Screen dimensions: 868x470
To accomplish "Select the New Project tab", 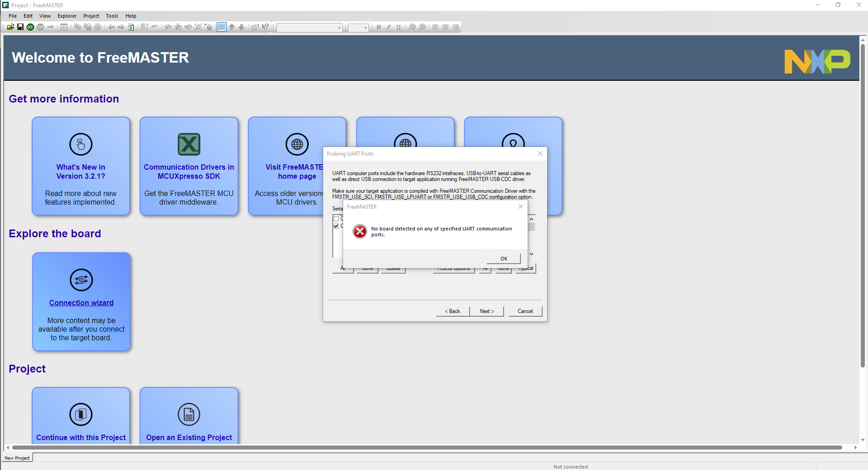I will 17,458.
